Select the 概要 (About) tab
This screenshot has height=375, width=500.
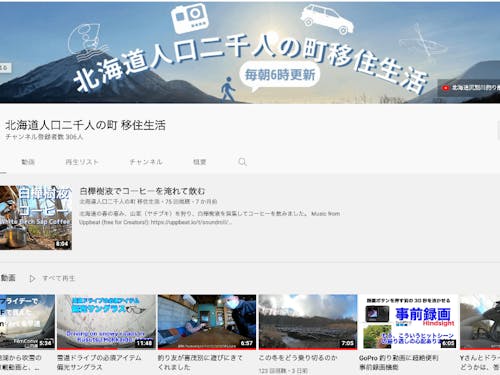200,162
